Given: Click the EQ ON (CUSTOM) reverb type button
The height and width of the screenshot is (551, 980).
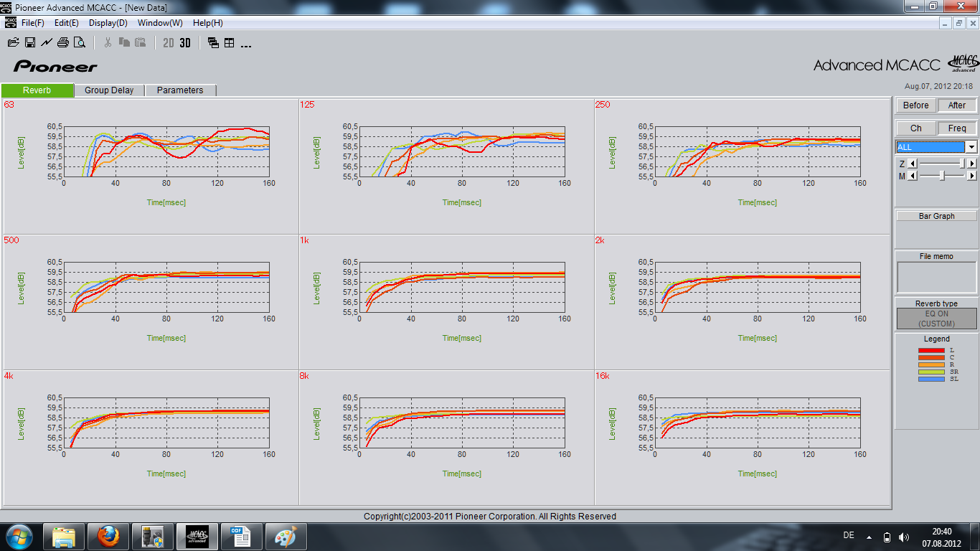Looking at the screenshot, I should pyautogui.click(x=936, y=319).
